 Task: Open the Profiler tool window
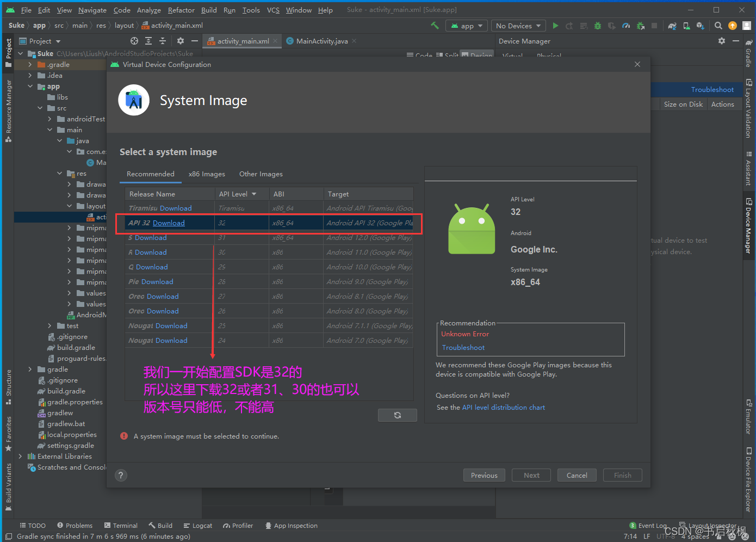[238, 526]
